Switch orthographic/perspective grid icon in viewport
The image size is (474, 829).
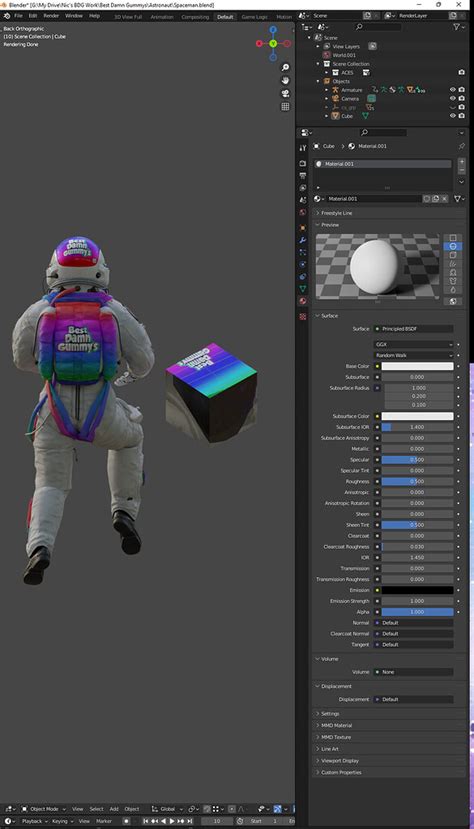285,106
